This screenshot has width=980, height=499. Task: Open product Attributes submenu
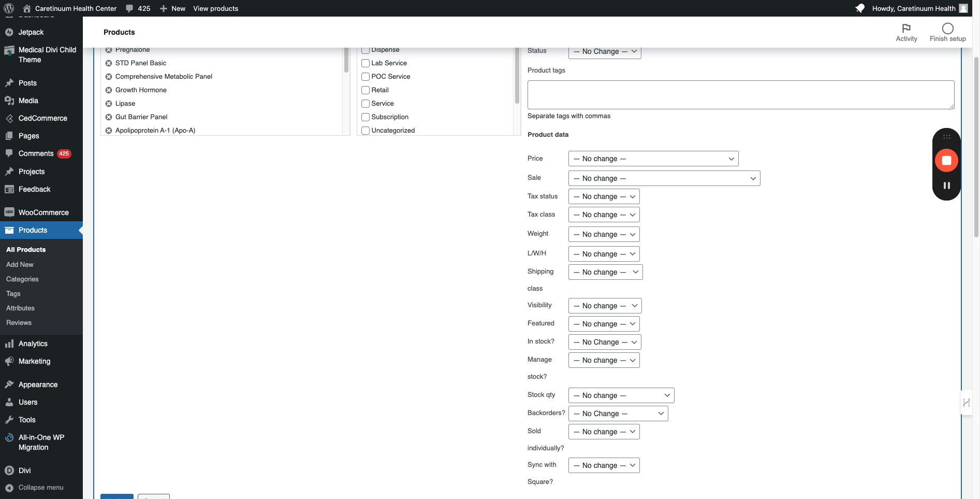[20, 308]
